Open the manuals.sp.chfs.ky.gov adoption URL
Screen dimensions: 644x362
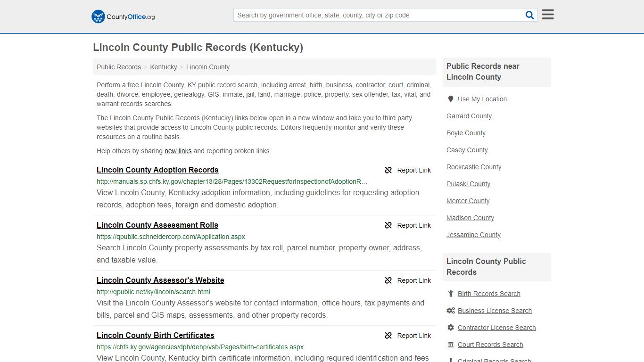pos(232,181)
